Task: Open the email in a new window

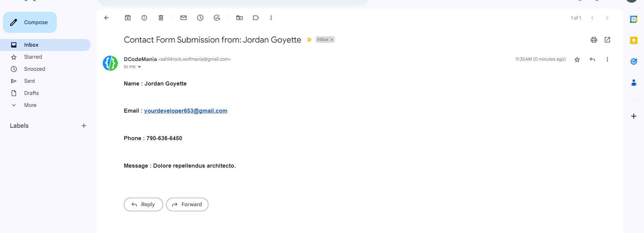Action: tap(607, 40)
